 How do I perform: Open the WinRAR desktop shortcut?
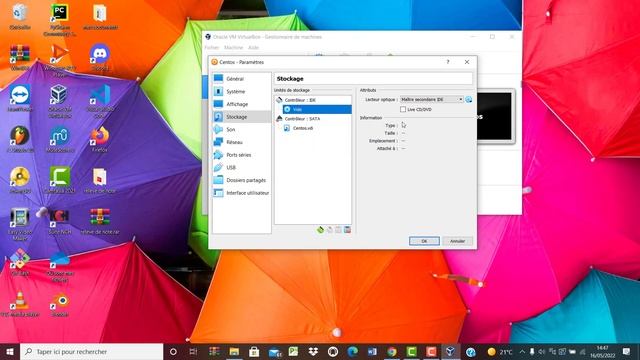[x=20, y=58]
